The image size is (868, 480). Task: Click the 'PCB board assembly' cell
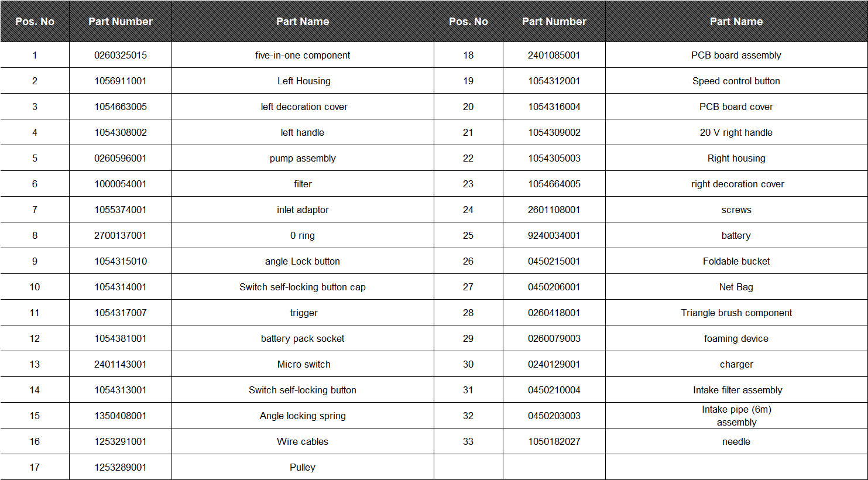(736, 55)
